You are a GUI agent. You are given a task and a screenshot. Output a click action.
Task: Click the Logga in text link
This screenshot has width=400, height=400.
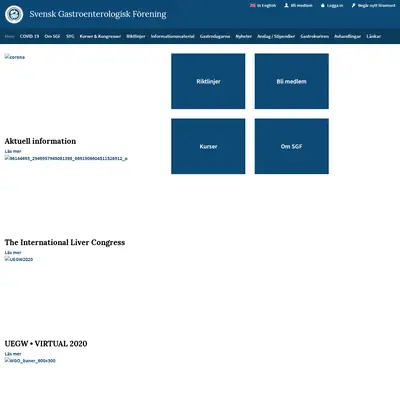click(335, 6)
